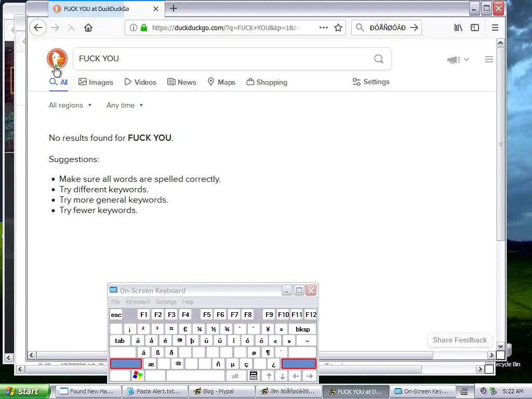Open the Windows start button
Screen dimensions: 532x399
click(x=24, y=391)
